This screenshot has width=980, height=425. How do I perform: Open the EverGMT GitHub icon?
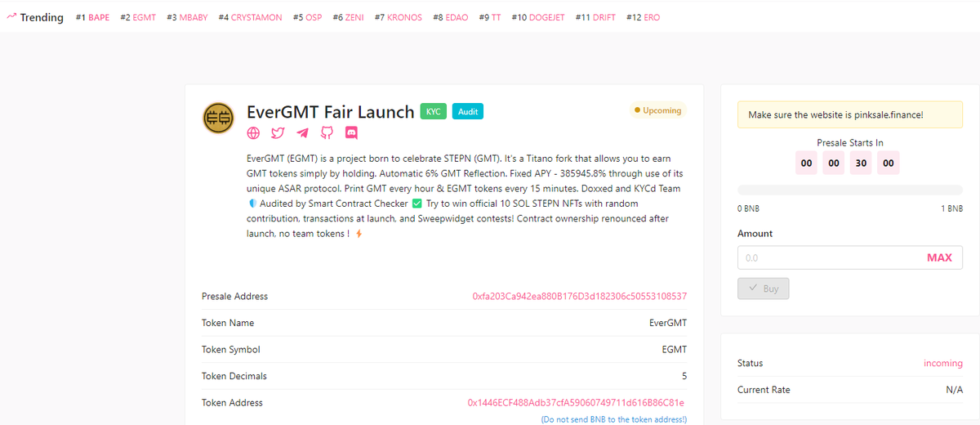(x=327, y=132)
